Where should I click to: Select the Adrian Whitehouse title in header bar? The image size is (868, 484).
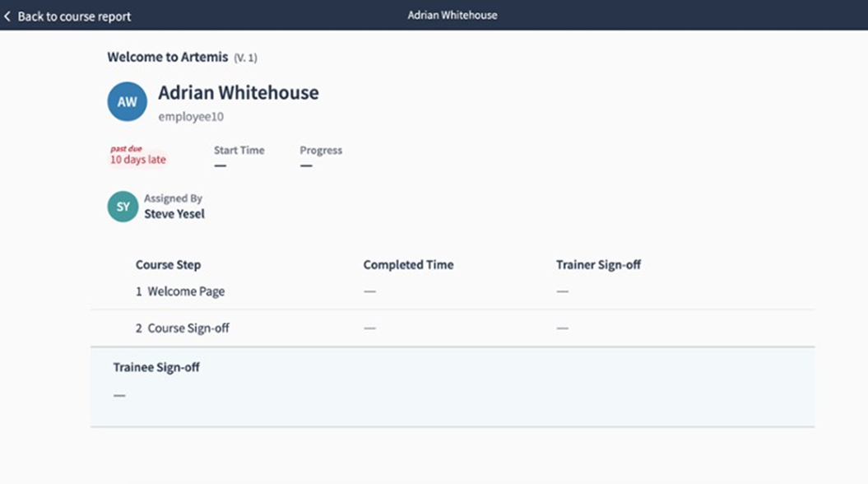tap(452, 15)
